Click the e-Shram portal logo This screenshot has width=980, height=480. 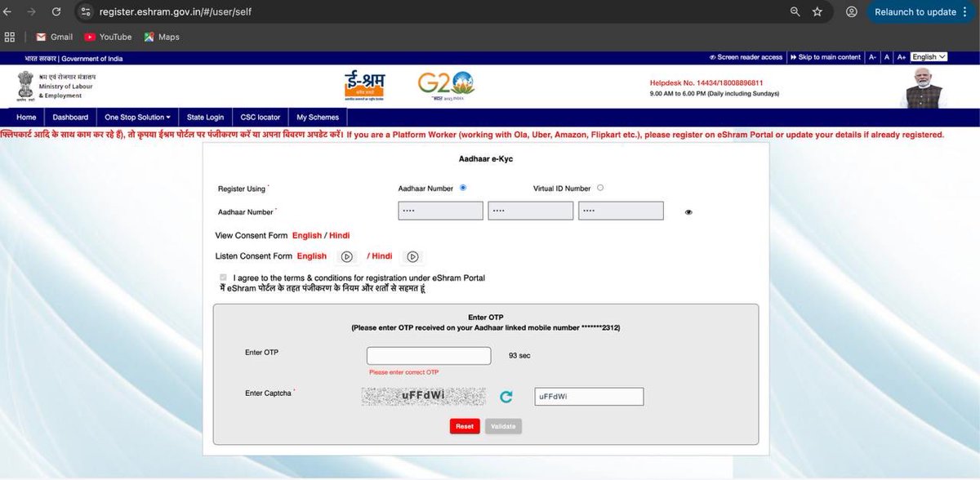click(x=364, y=86)
